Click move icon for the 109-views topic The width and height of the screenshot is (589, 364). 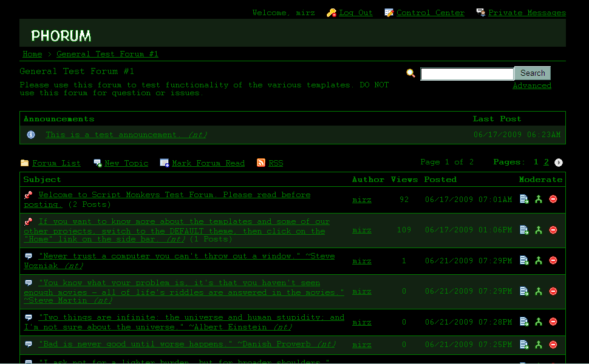point(524,230)
